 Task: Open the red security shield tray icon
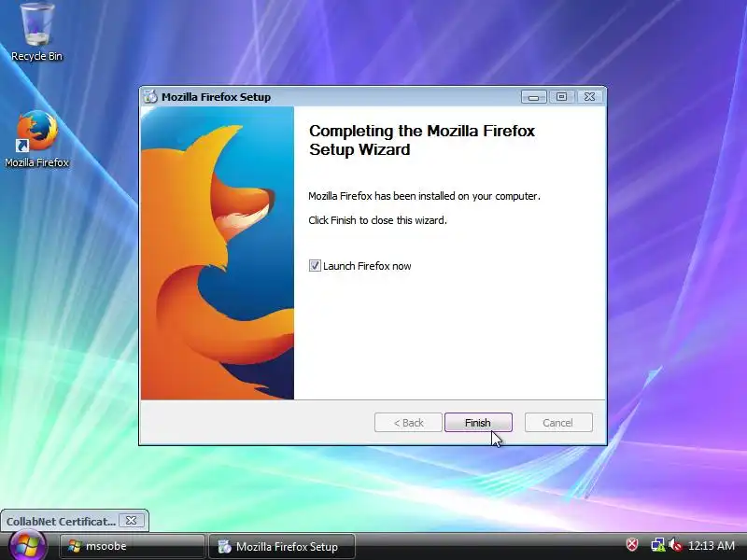[x=632, y=544]
